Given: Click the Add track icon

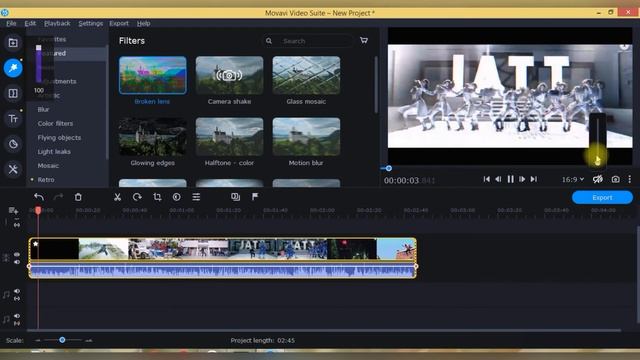Looking at the screenshot, I should [13, 211].
